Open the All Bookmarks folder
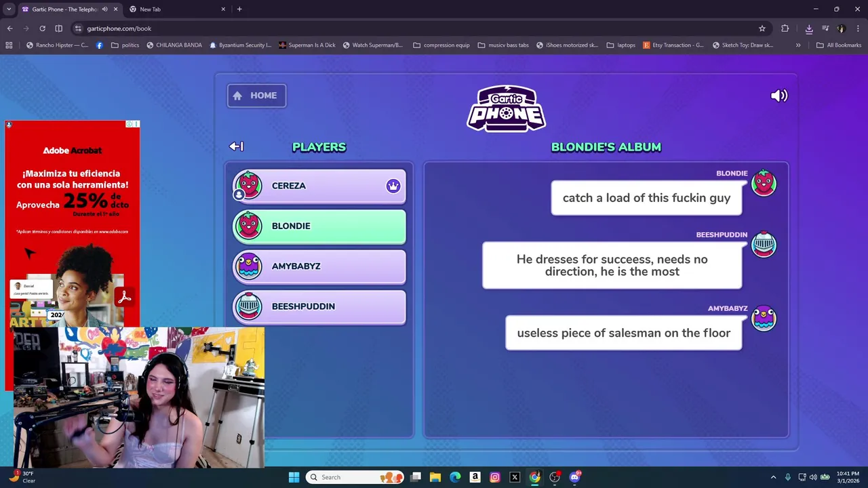Screen dimensions: 868x488 [839, 45]
